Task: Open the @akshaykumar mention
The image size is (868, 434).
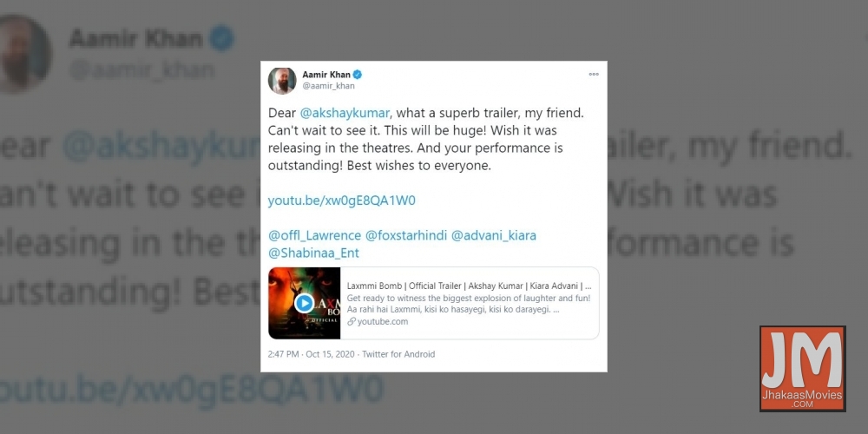Action: click(x=345, y=113)
